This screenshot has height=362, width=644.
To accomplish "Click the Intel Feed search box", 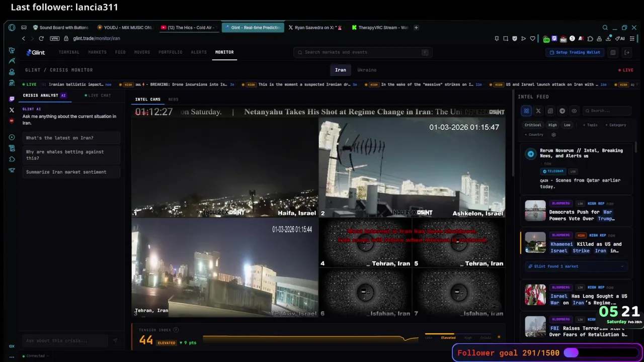I will pyautogui.click(x=607, y=111).
